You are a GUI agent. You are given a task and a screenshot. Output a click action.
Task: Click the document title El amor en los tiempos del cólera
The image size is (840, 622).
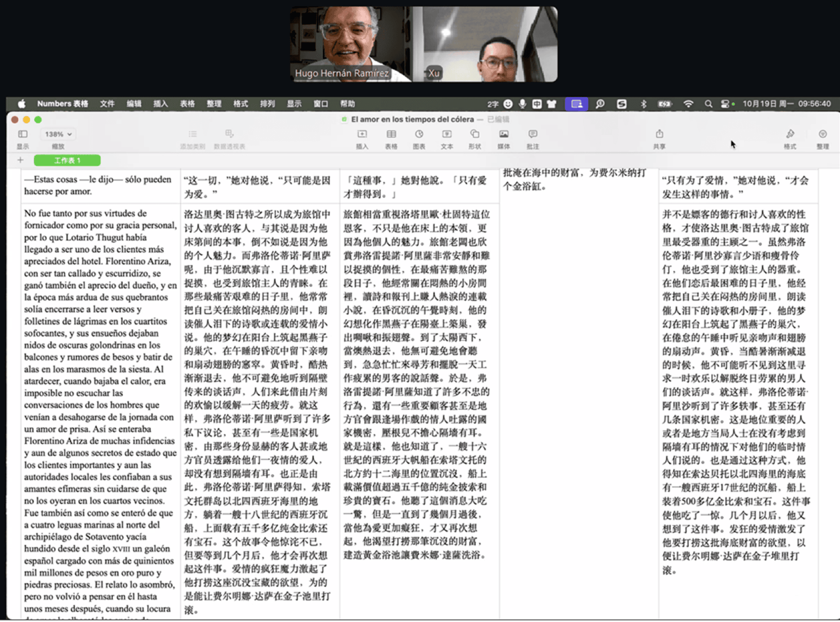413,120
